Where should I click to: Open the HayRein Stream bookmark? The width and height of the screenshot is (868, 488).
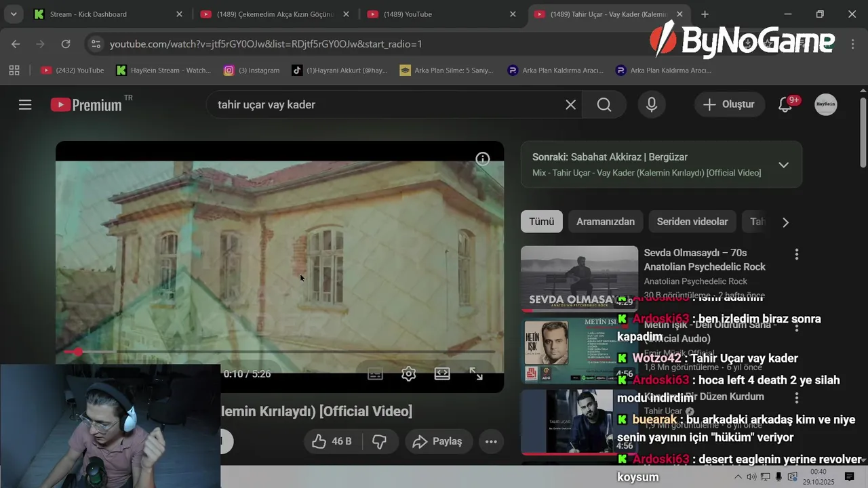164,70
